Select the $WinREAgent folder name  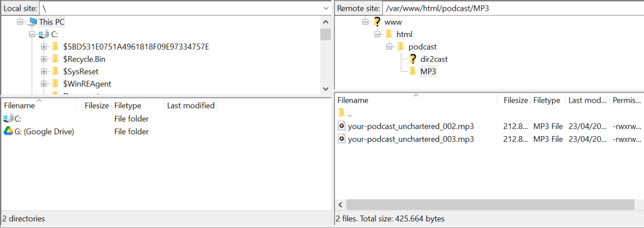tap(87, 84)
